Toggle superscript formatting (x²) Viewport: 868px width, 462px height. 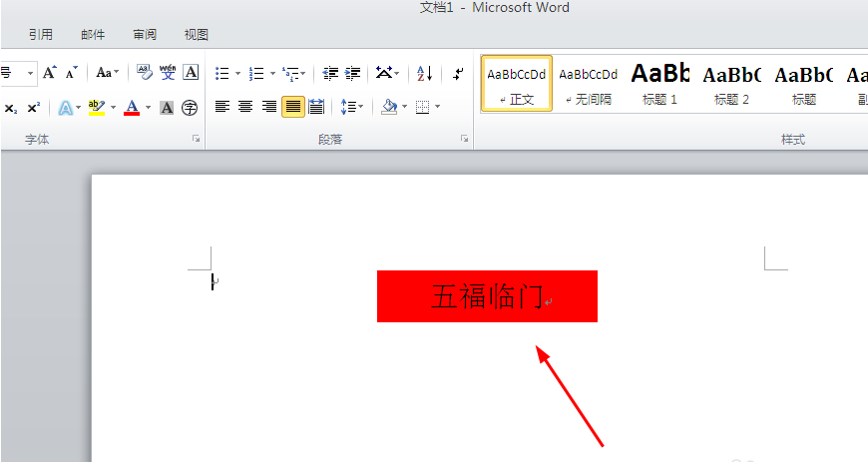click(34, 108)
